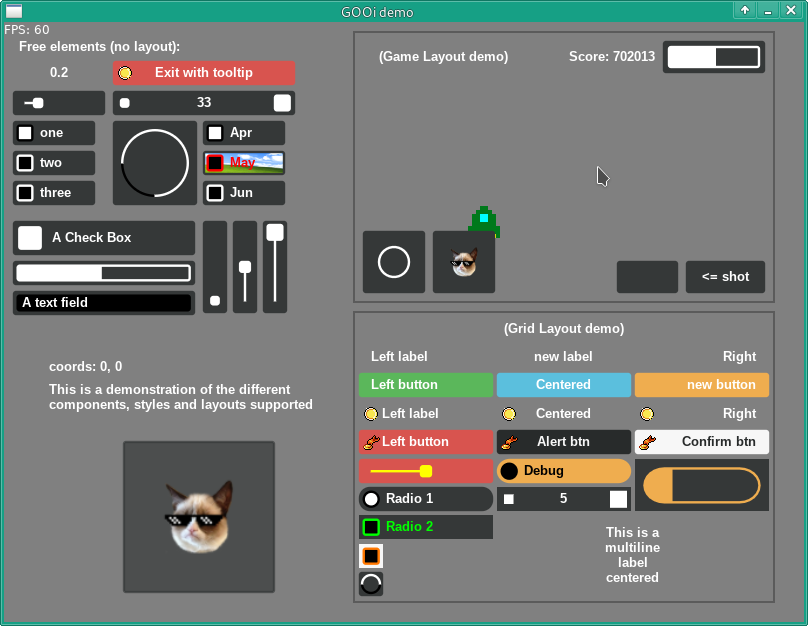The height and width of the screenshot is (626, 808).
Task: Select the 'one' radio button
Action: (54, 133)
